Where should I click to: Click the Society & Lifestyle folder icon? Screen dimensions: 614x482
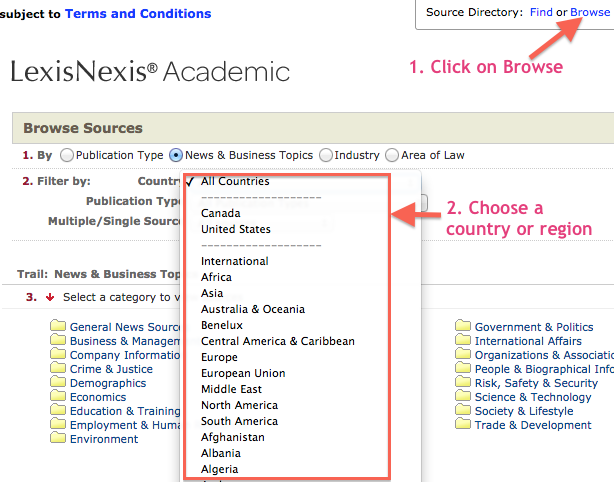(x=463, y=410)
